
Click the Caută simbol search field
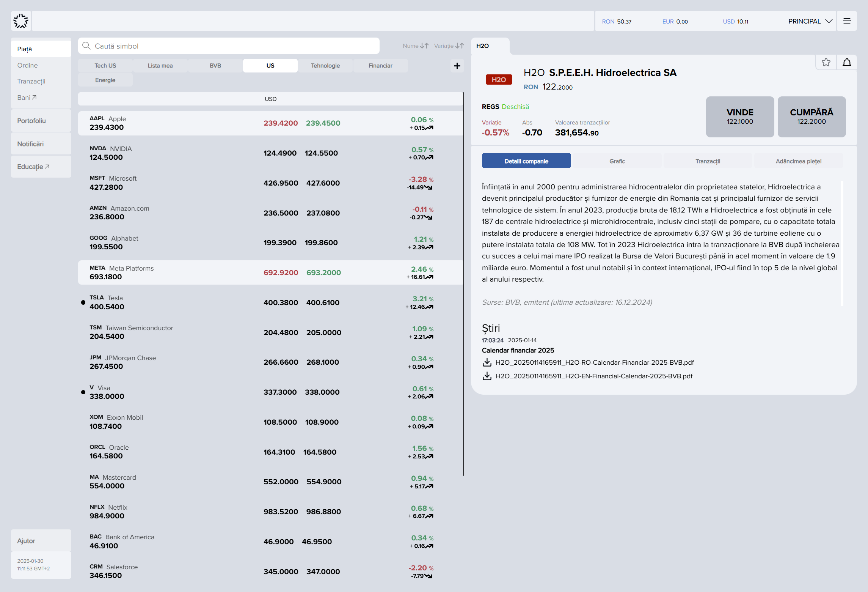[229, 46]
